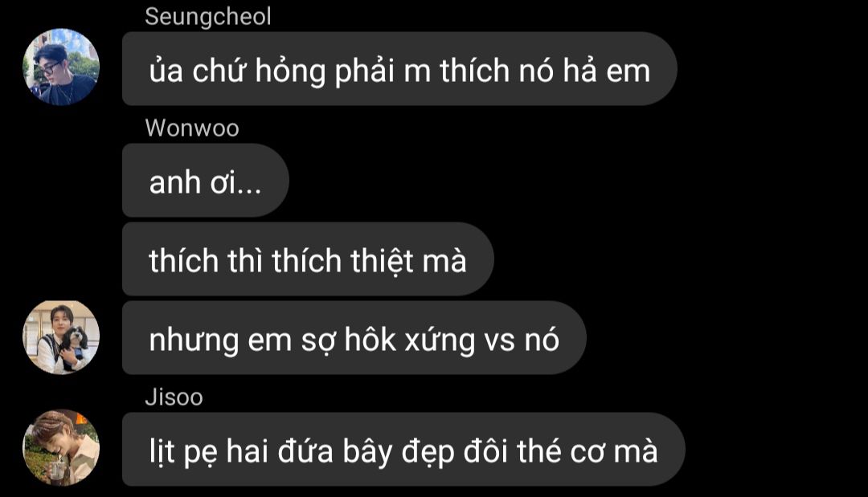This screenshot has width=868, height=497.
Task: Select Wonwoo's shortest message bubble
Action: [206, 180]
